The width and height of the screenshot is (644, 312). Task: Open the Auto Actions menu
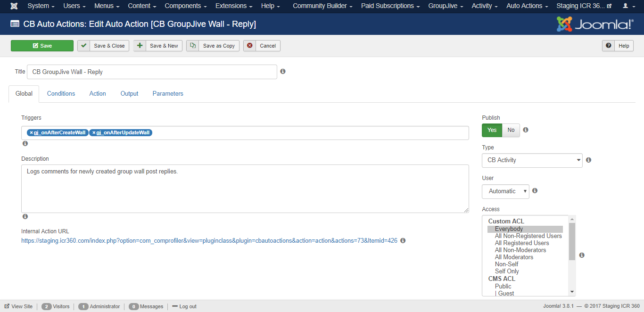pyautogui.click(x=527, y=6)
